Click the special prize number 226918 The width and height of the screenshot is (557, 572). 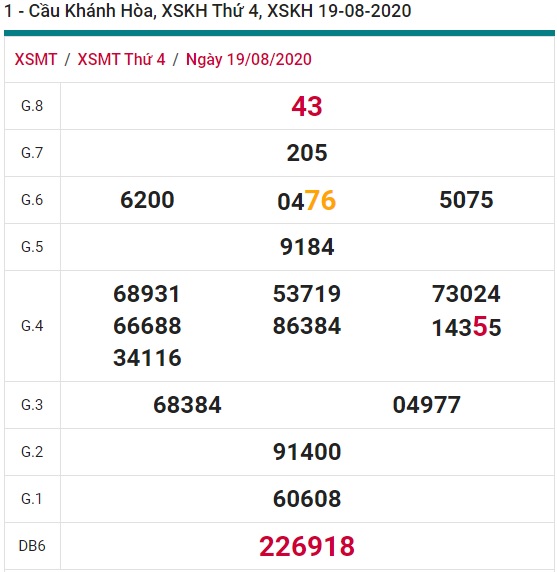click(x=307, y=546)
